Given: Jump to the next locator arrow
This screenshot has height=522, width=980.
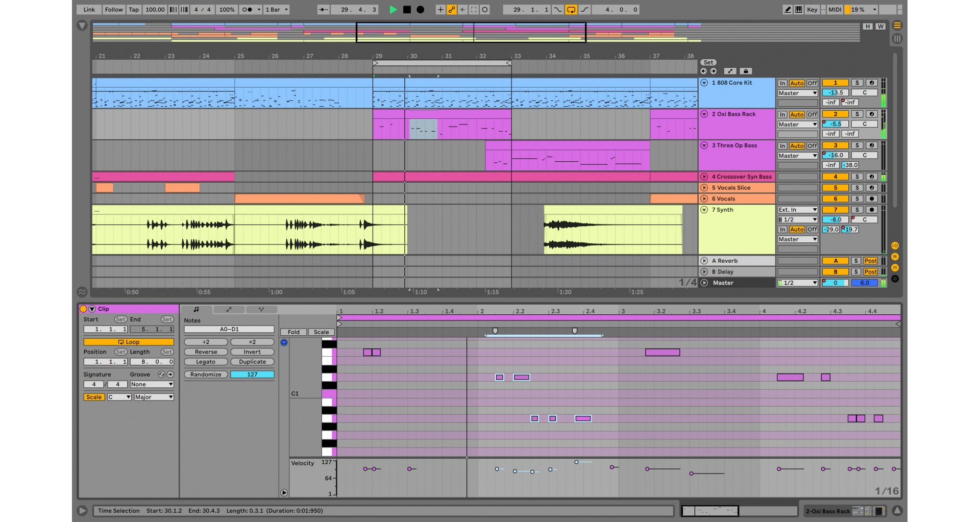Looking at the screenshot, I should tap(713, 71).
